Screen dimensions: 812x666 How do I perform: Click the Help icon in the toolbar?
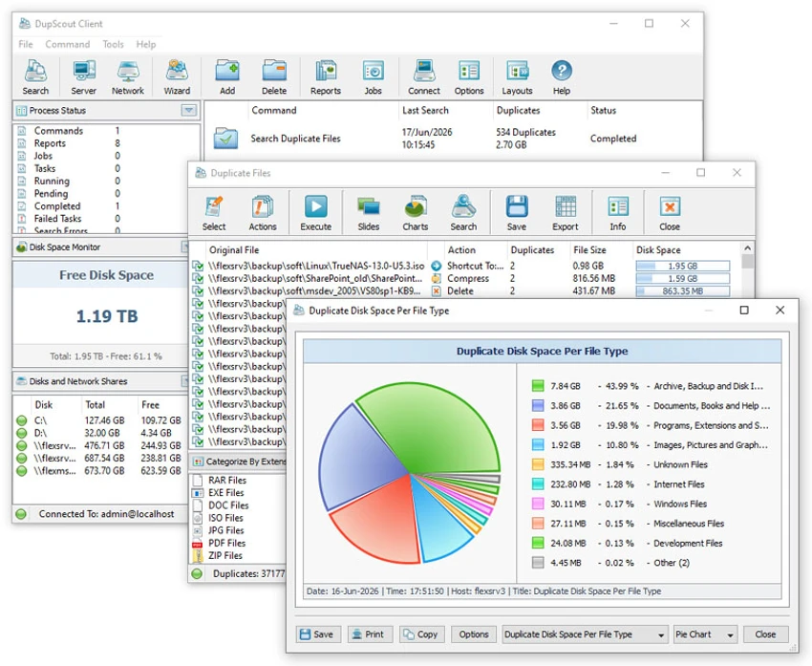click(562, 77)
